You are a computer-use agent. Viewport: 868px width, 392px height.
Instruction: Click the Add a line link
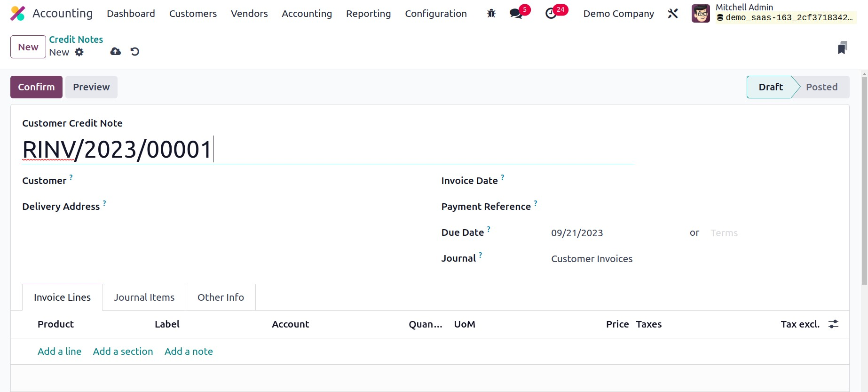pos(59,352)
